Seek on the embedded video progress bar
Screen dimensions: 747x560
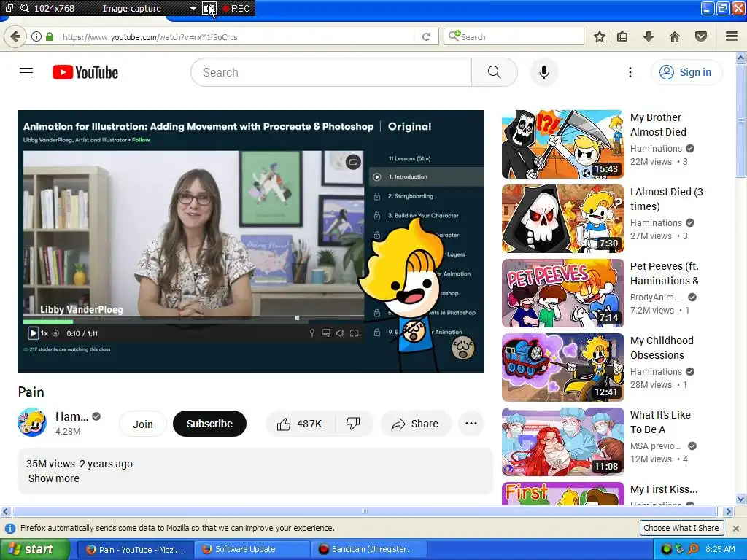[x=193, y=322]
